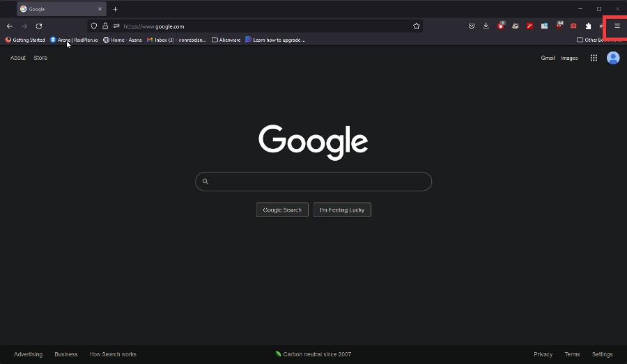Click the Google Search button

[282, 209]
